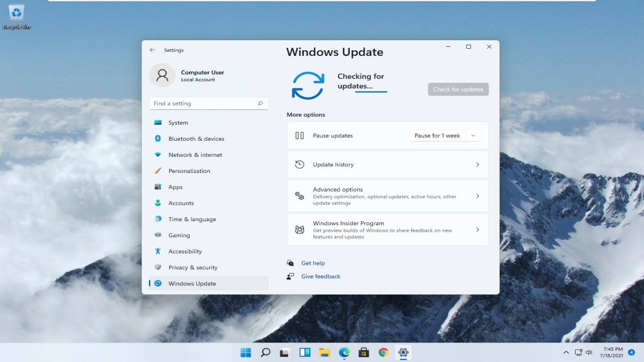The height and width of the screenshot is (362, 644).
Task: Open the Accessibility settings category
Action: point(185,251)
